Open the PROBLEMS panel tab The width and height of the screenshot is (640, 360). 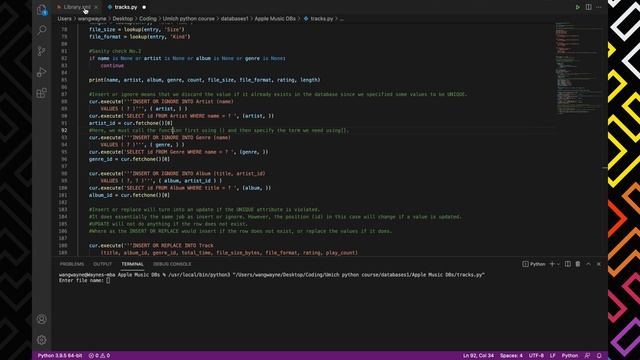[x=72, y=264]
